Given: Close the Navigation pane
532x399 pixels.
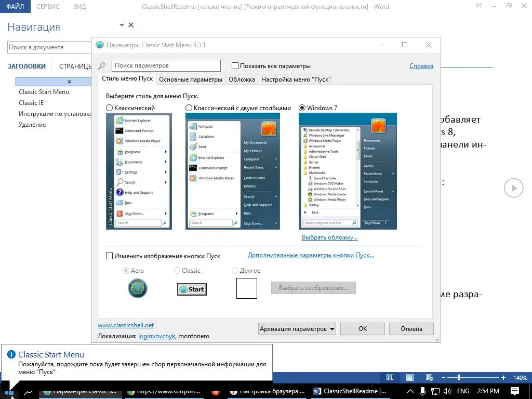Looking at the screenshot, I should (x=131, y=25).
